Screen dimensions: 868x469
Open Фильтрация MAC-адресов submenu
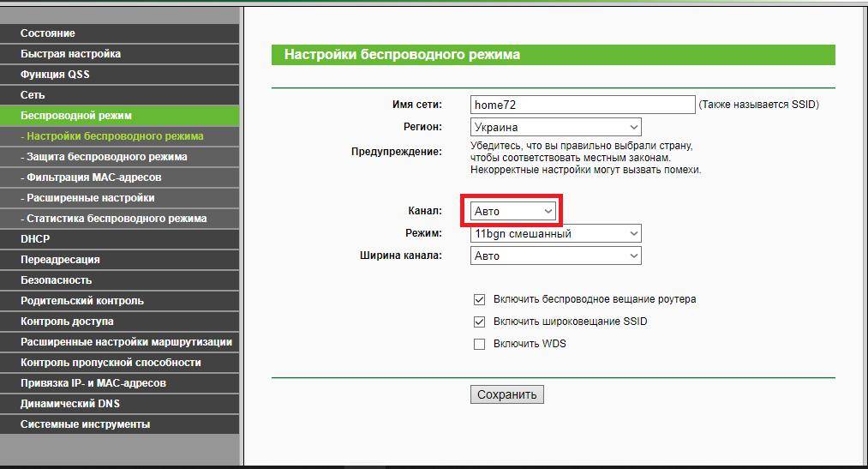tap(91, 177)
